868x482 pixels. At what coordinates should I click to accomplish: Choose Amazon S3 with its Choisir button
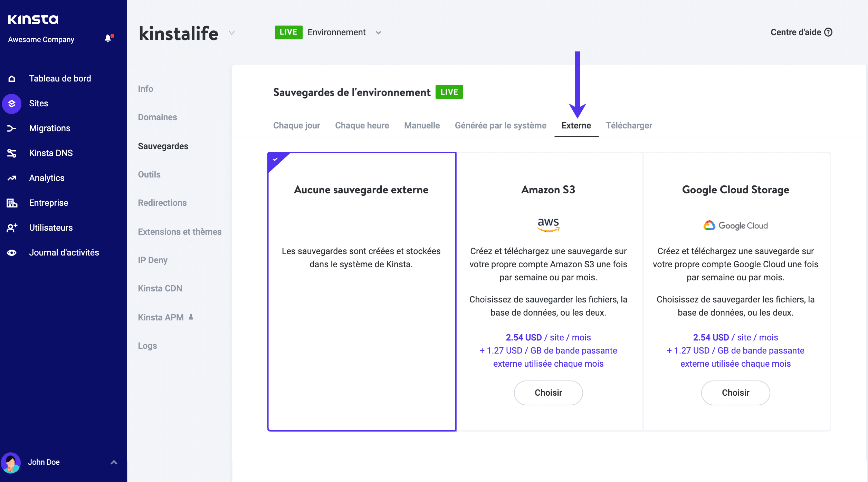[548, 393]
